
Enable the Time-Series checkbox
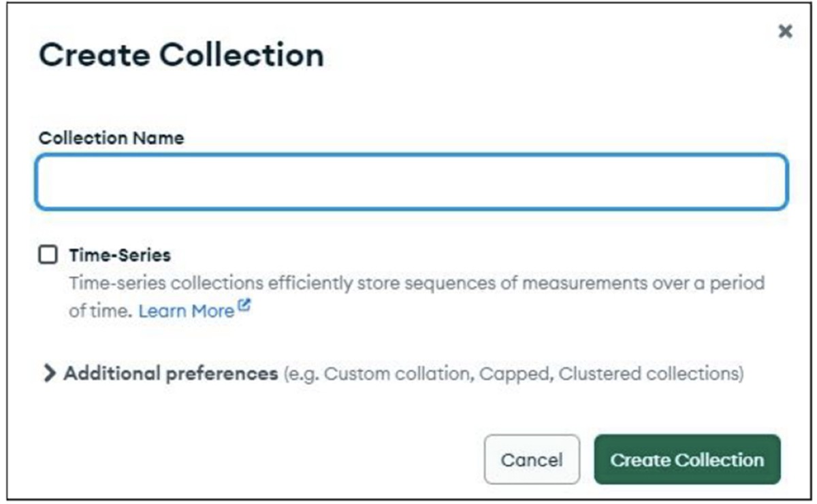tap(48, 255)
